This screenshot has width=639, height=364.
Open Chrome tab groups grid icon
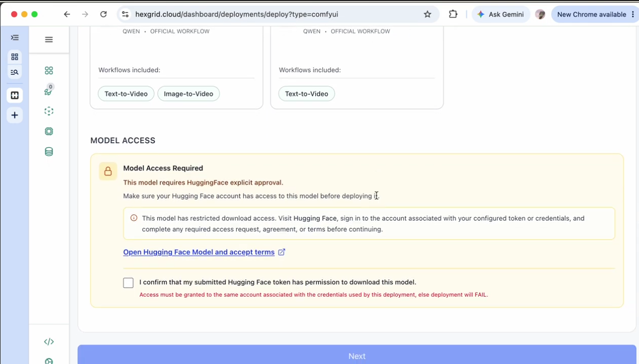pyautogui.click(x=15, y=57)
